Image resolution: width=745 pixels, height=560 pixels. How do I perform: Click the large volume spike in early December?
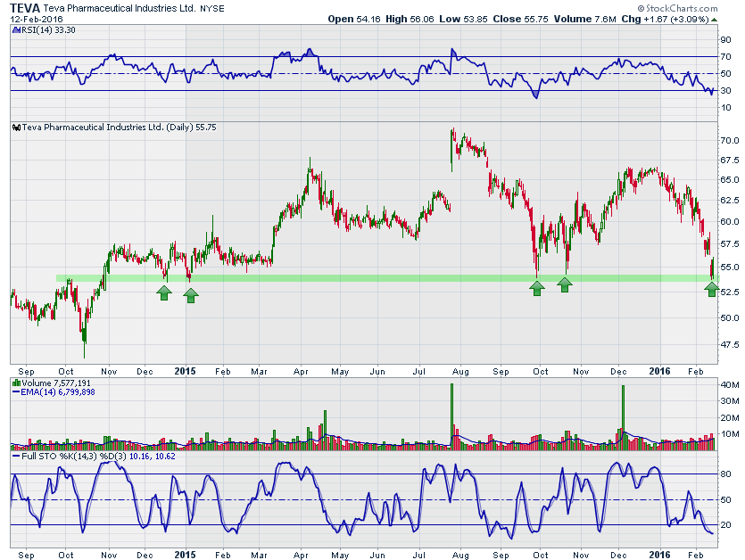coord(623,417)
